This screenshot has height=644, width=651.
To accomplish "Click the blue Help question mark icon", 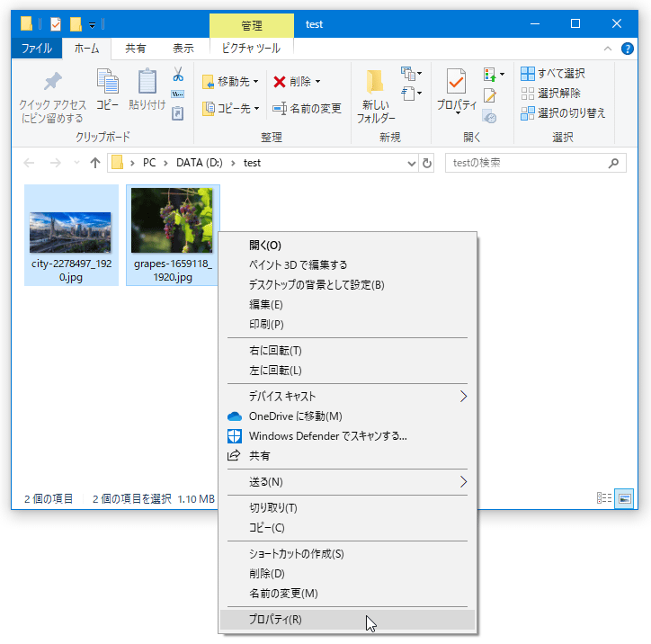I will coord(627,49).
